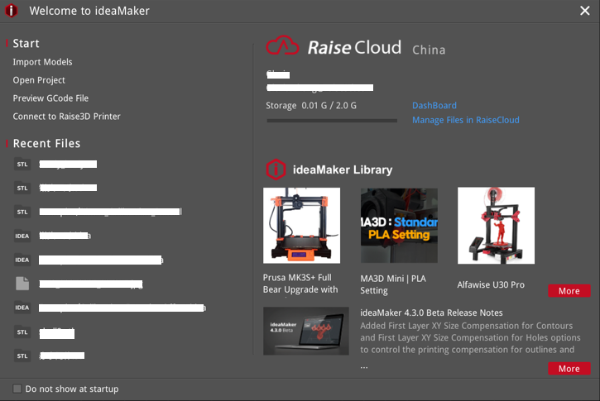Click 'MA3D Mini | PLA Setting' caption

(393, 284)
